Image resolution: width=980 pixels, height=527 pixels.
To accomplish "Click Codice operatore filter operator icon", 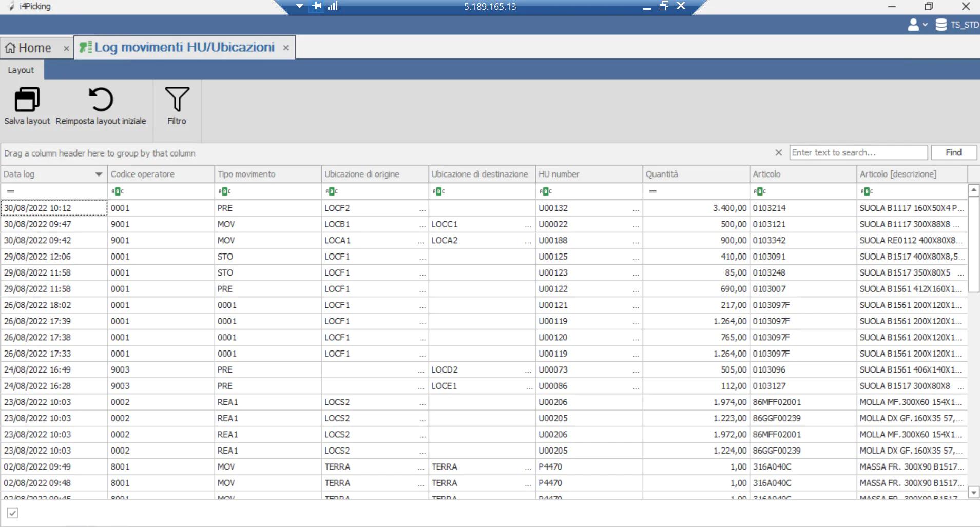I will coord(118,191).
